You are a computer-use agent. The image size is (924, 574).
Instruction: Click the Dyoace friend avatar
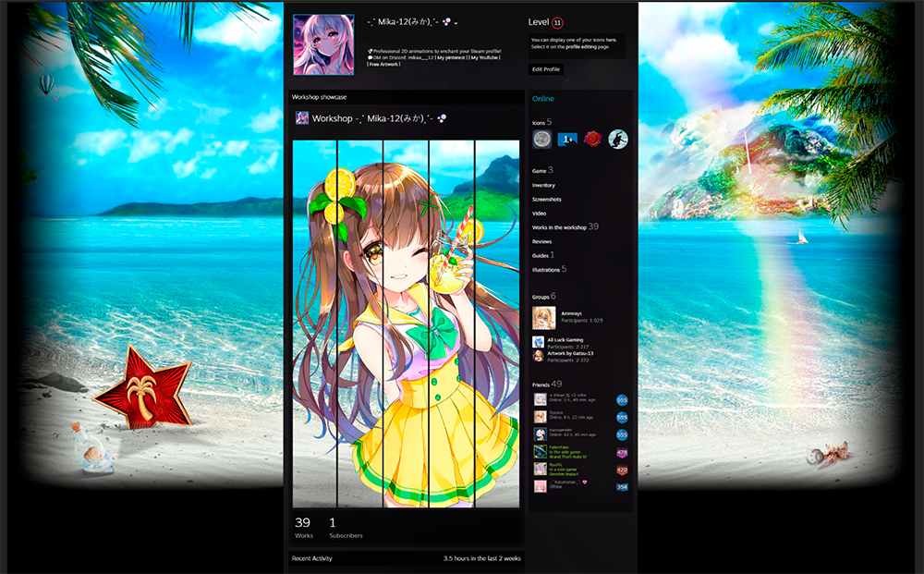click(x=540, y=417)
